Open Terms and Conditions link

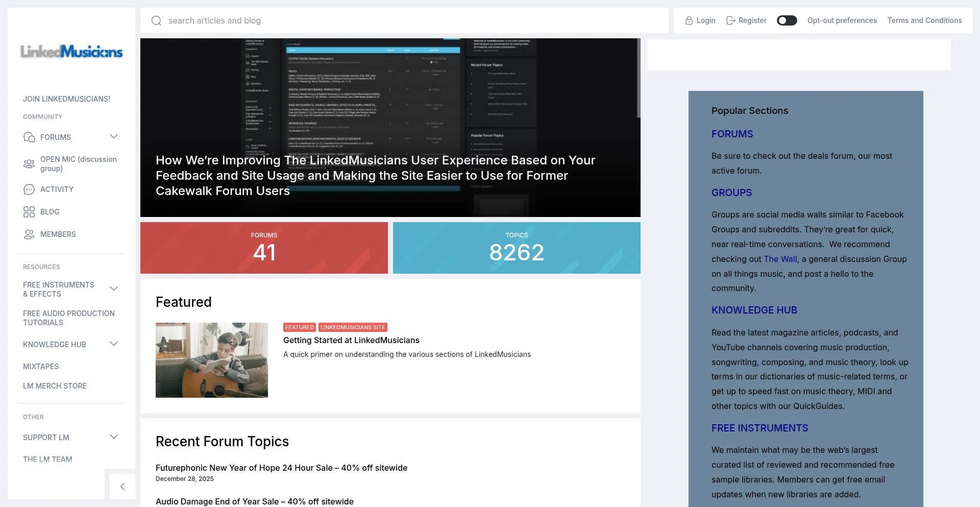pos(924,20)
